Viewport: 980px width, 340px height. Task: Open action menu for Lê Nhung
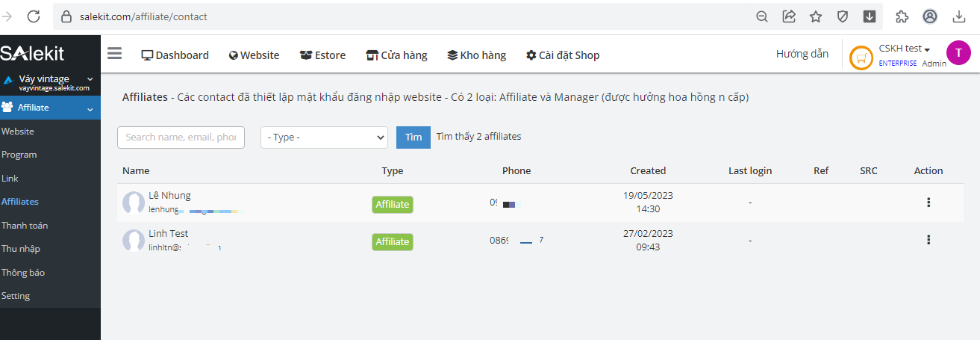(928, 203)
